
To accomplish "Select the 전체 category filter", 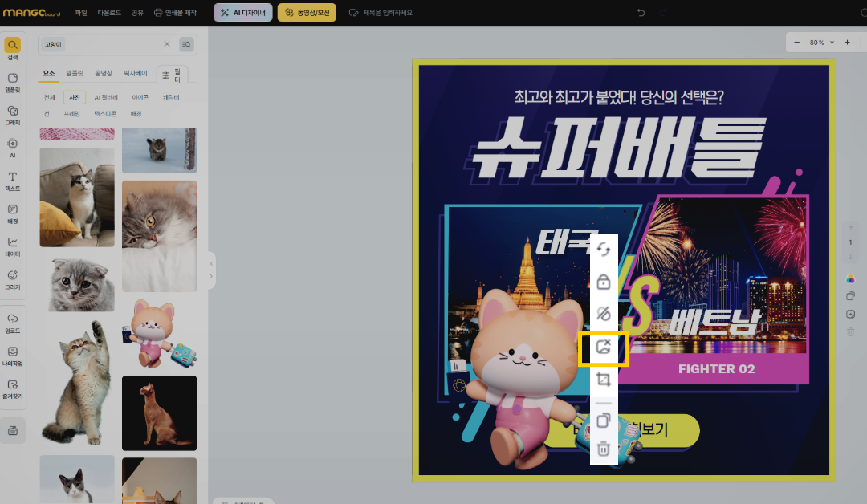I will (50, 97).
